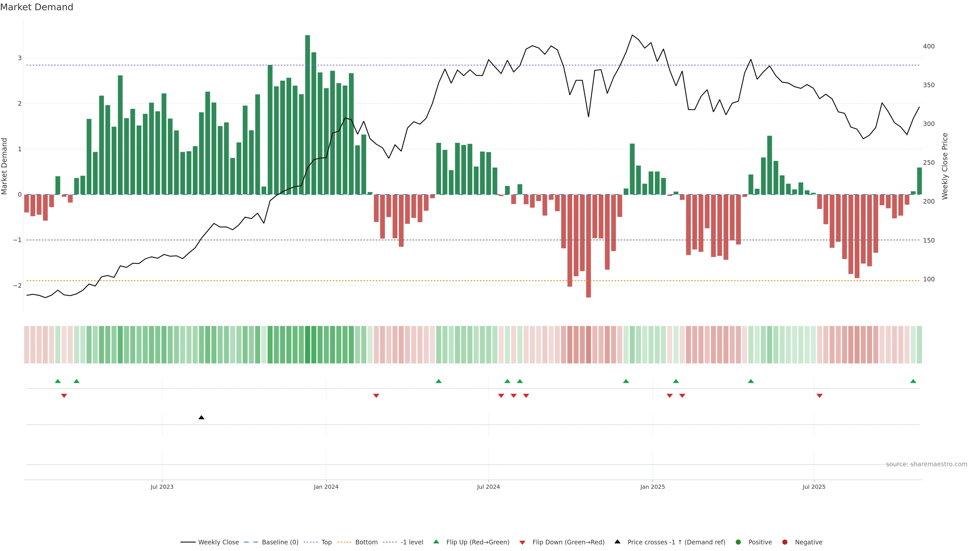Click the source: sharemaestro.com text
This screenshot has height=551, width=980.
926,464
